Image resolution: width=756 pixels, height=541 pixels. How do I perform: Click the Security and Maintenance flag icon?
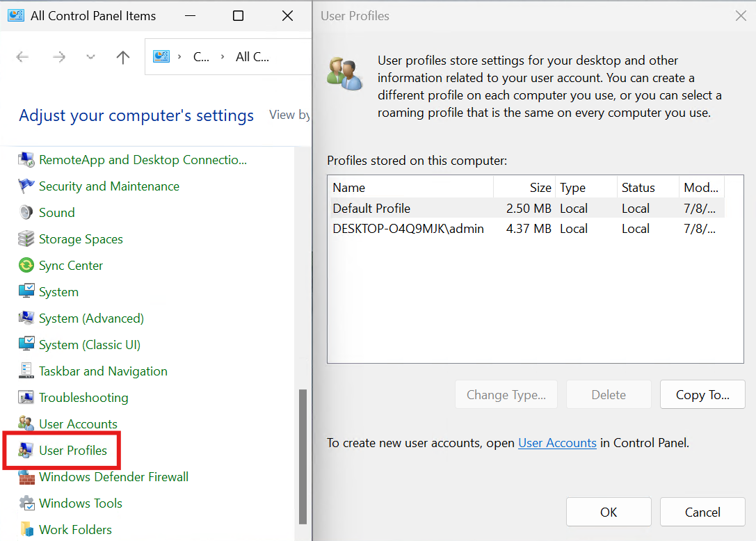(x=26, y=186)
